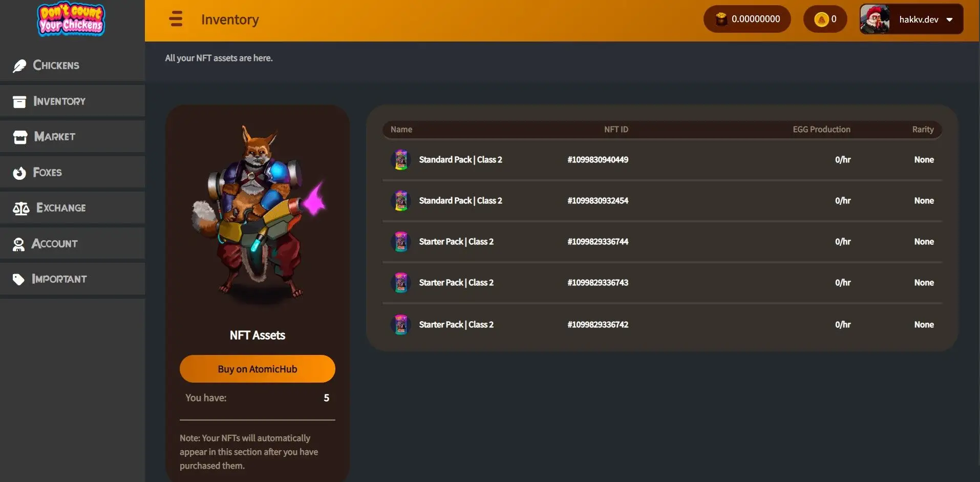
Task: Click the Market shopping basket icon
Action: click(x=19, y=137)
